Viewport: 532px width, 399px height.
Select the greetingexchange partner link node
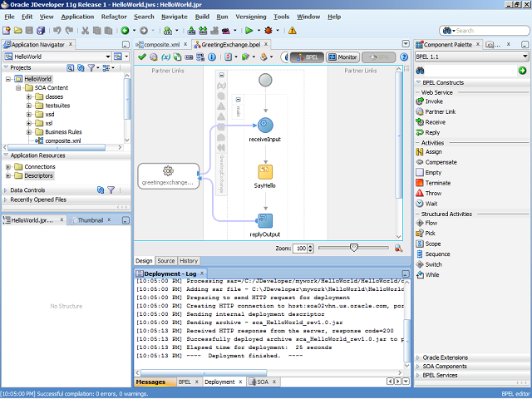point(167,175)
